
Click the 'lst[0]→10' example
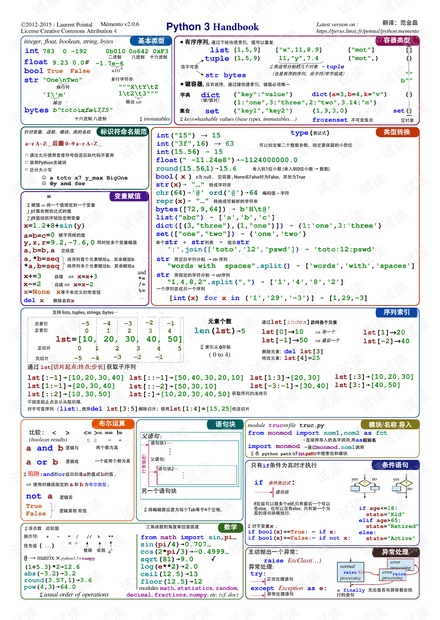282,332
